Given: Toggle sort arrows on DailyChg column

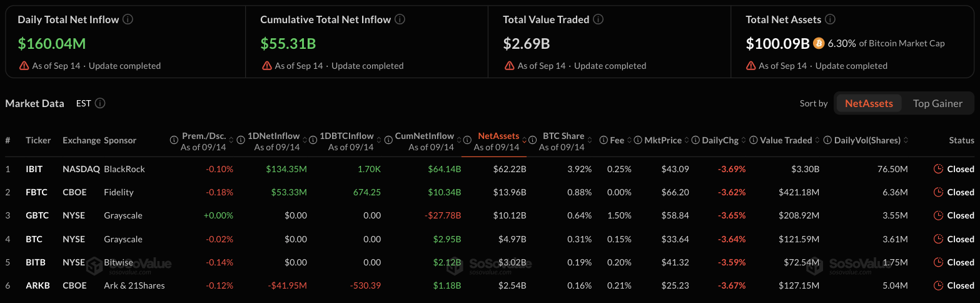Looking at the screenshot, I should coord(745,140).
